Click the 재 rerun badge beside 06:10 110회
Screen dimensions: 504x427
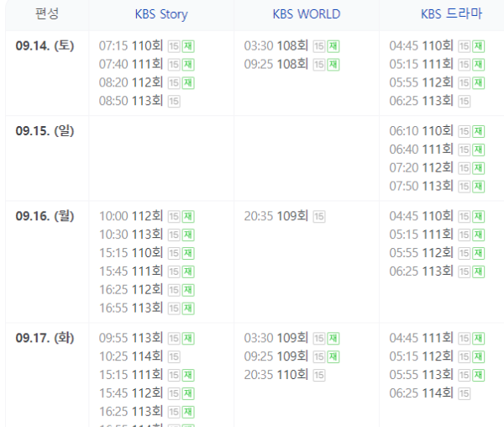point(478,131)
